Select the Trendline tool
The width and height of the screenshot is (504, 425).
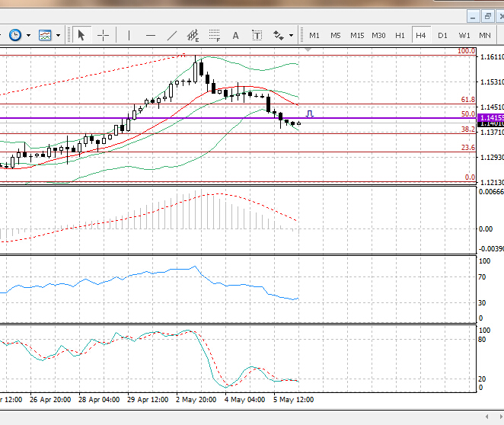172,35
